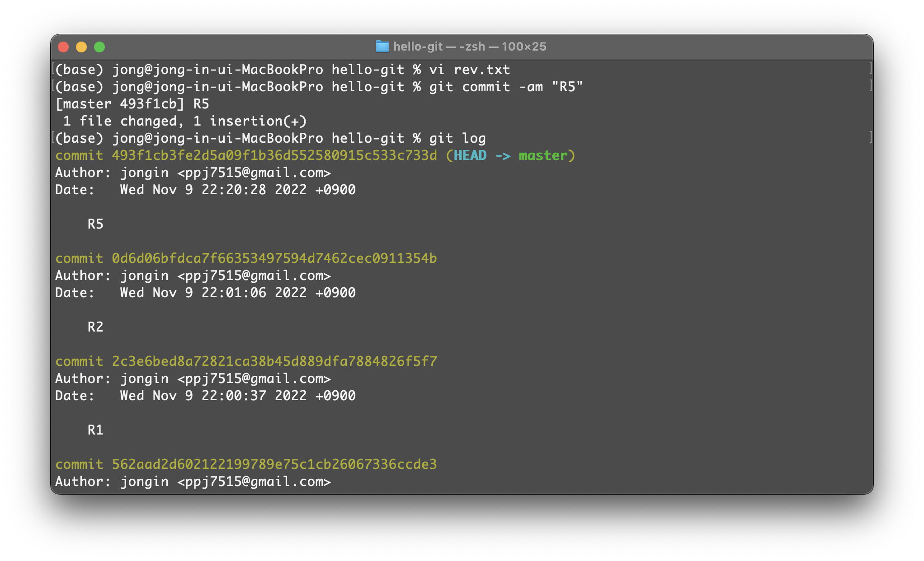
Task: Click the R5 commit message in log
Action: [x=95, y=224]
